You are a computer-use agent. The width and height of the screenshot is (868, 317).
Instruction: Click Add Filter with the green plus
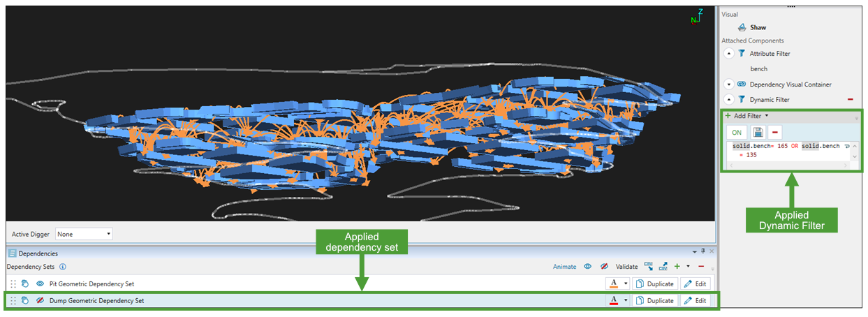coord(743,116)
